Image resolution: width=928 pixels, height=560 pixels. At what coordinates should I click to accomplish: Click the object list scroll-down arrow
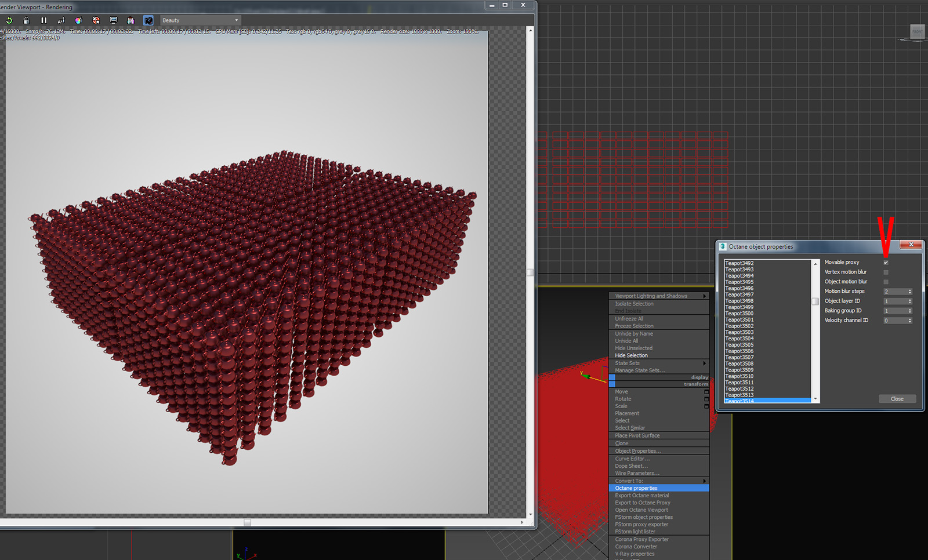[815, 399]
